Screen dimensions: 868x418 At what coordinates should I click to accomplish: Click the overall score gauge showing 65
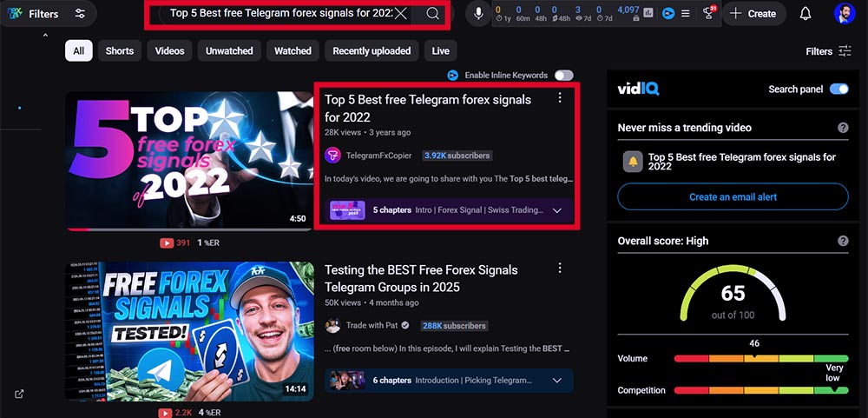[x=733, y=294]
